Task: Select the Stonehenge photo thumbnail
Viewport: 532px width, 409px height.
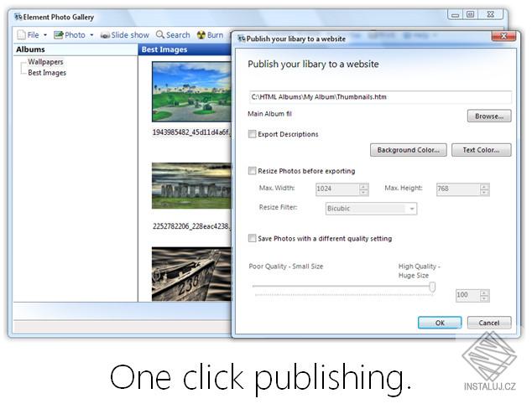Action: [191, 186]
